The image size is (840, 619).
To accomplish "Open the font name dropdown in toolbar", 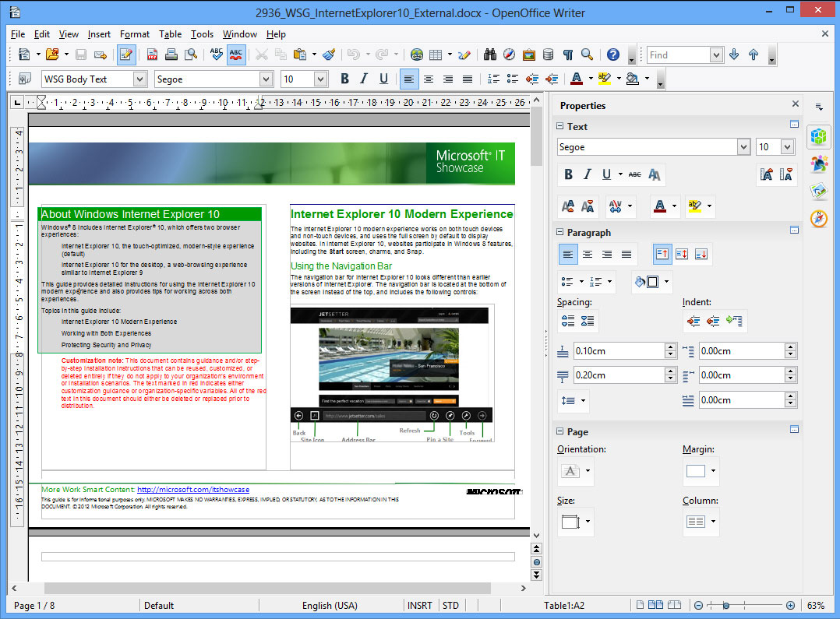I will click(266, 79).
